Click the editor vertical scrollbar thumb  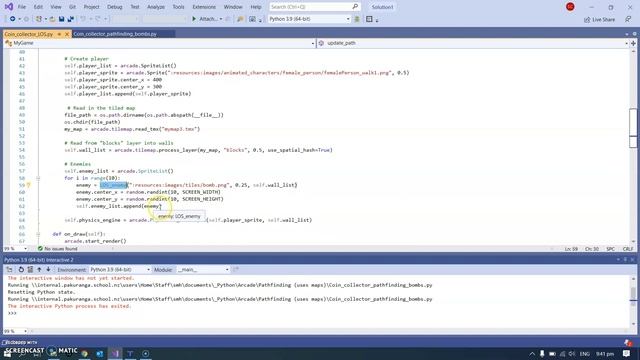point(633,128)
